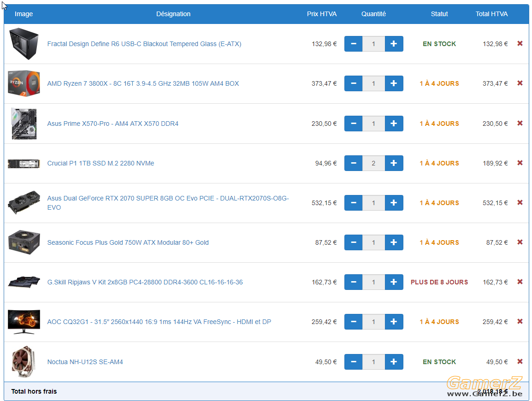Click the Seasonic power supply thumbnail

(x=24, y=242)
